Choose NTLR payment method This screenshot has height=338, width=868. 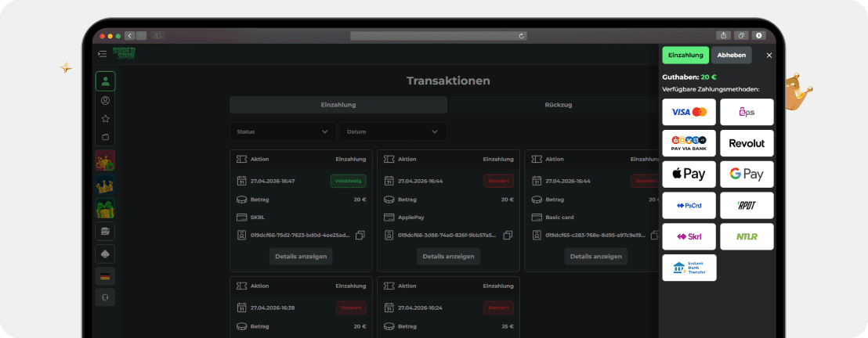click(x=747, y=236)
